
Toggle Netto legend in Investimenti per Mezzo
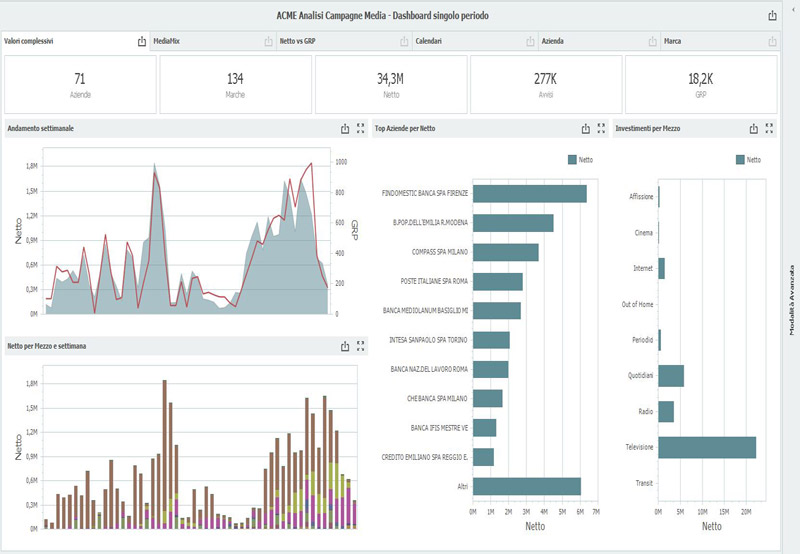coord(747,159)
